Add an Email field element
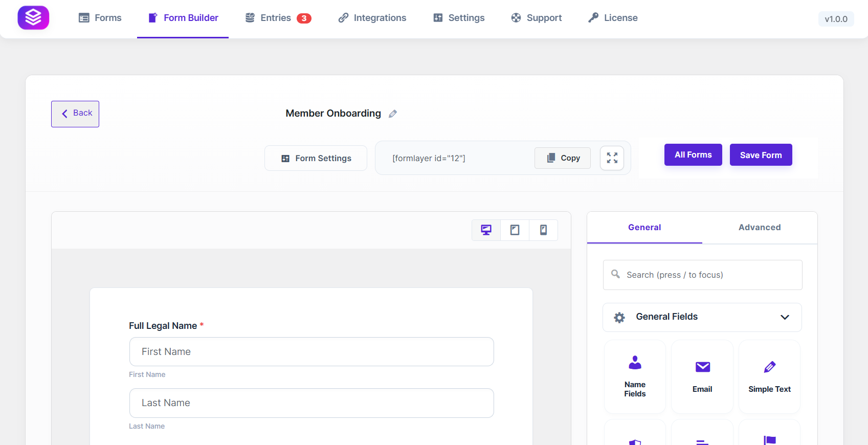The width and height of the screenshot is (868, 445). pyautogui.click(x=702, y=376)
